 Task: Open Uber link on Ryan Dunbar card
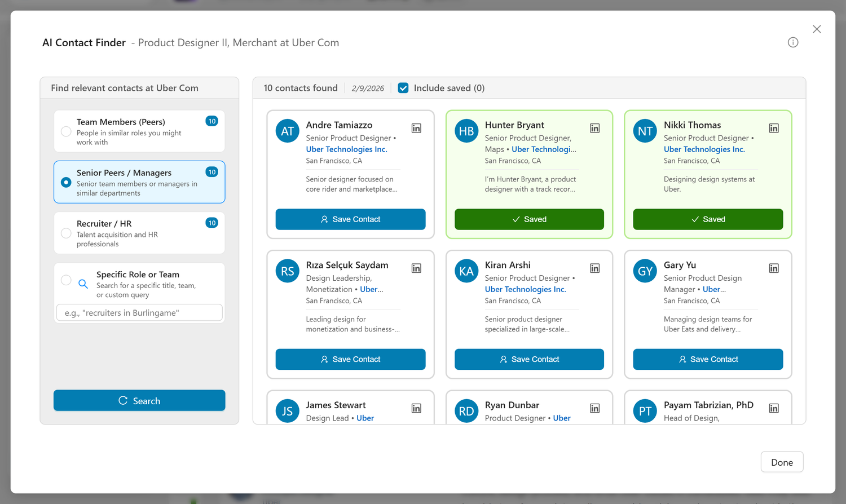pos(562,418)
